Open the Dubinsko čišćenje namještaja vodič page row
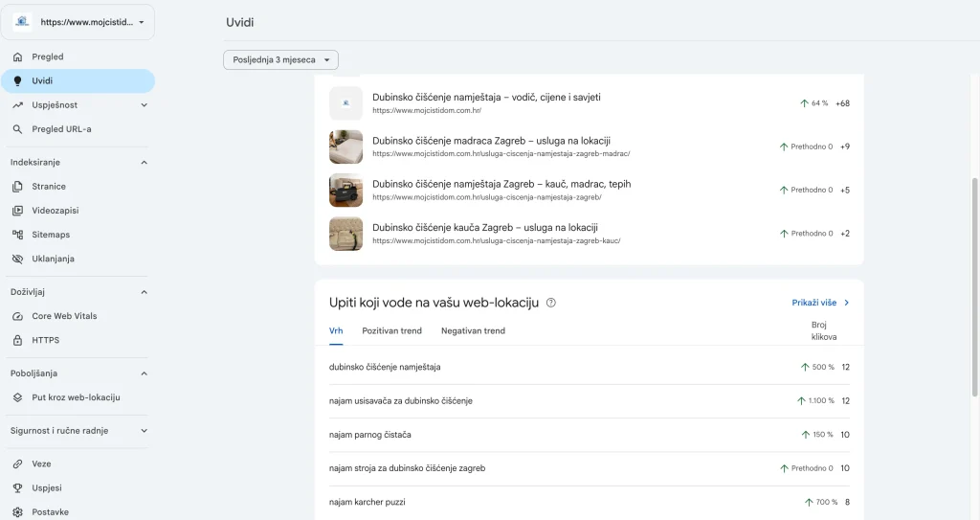 [x=590, y=103]
